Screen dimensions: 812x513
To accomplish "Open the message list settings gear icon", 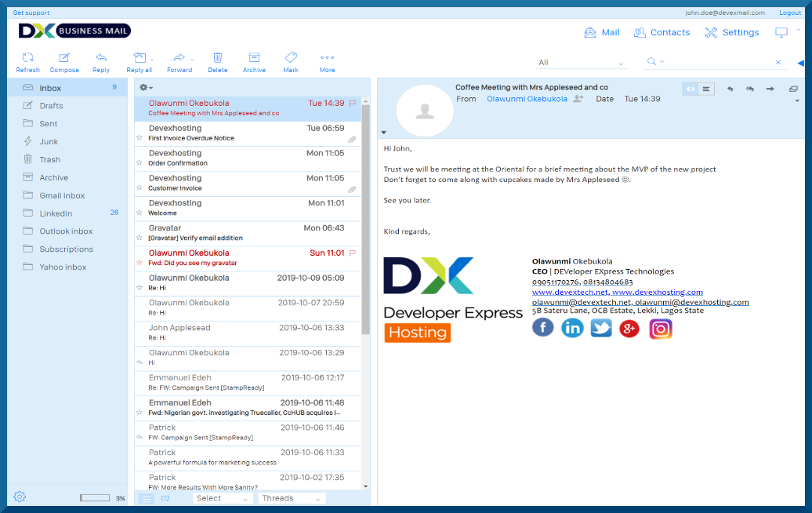I will 143,88.
